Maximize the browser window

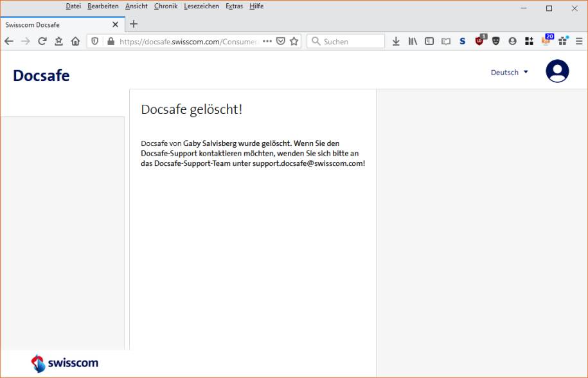click(x=549, y=8)
